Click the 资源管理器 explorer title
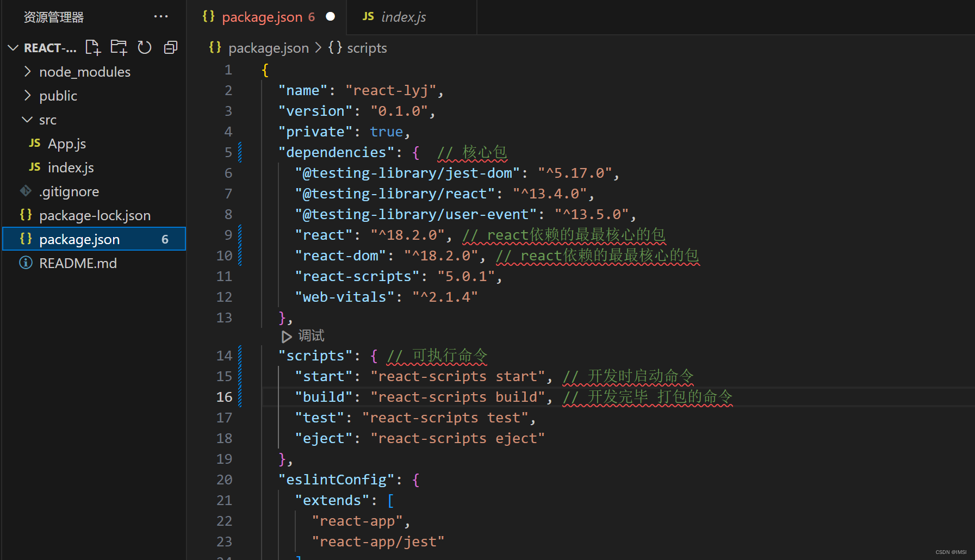The width and height of the screenshot is (975, 560). pyautogui.click(x=54, y=17)
